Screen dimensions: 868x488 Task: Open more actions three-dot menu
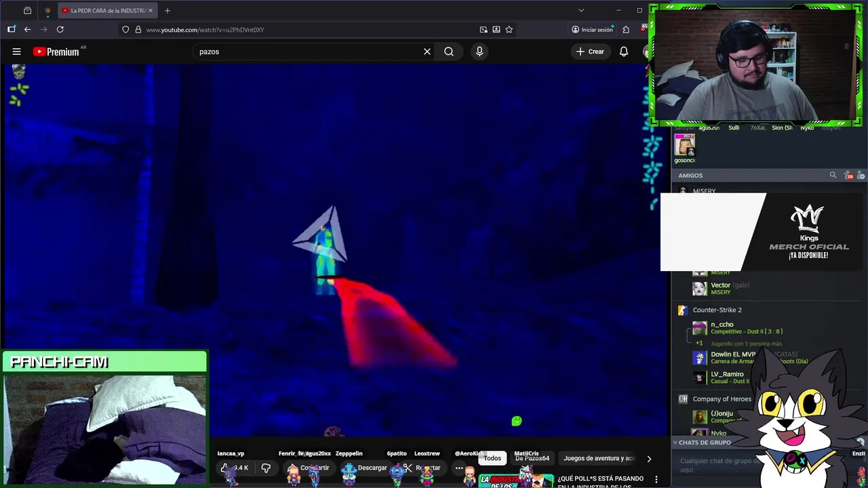(459, 468)
